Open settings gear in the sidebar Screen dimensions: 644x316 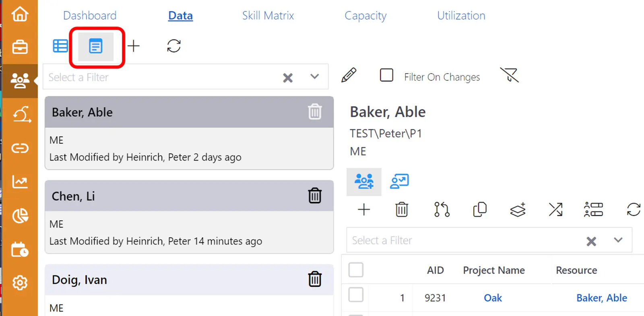[20, 283]
